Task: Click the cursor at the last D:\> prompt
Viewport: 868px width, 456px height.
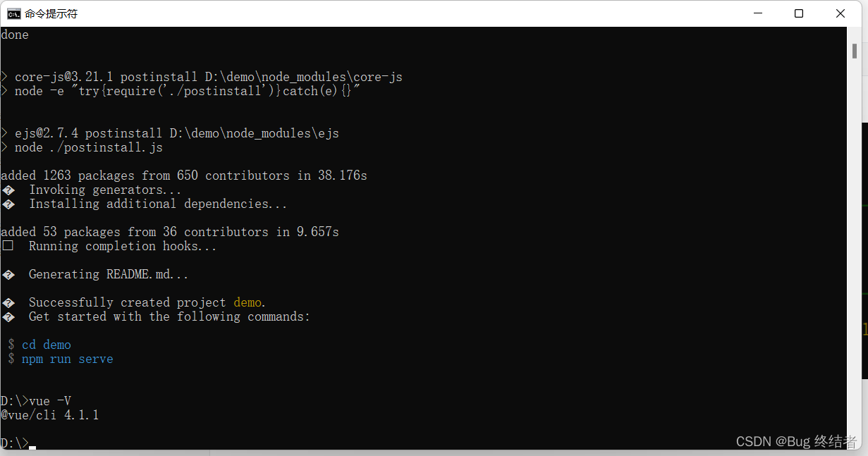Action: (x=32, y=444)
